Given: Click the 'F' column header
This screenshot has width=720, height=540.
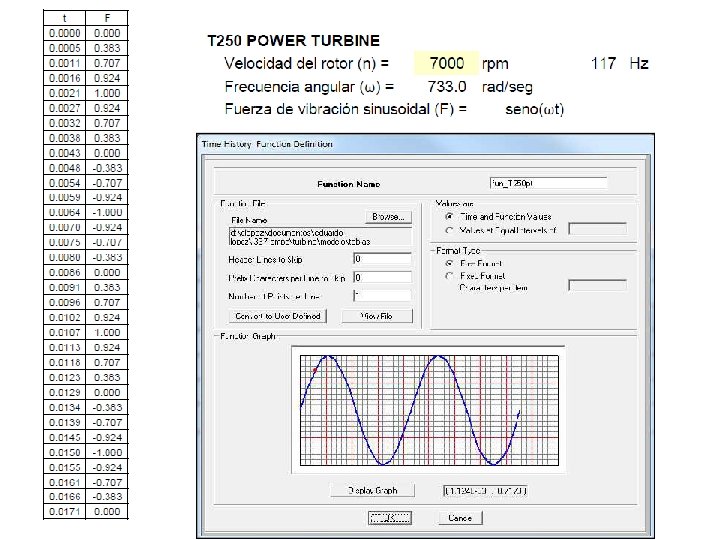Looking at the screenshot, I should [x=107, y=18].
